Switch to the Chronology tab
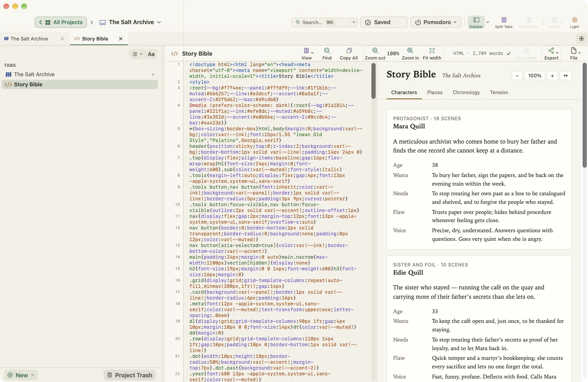 coord(466,93)
